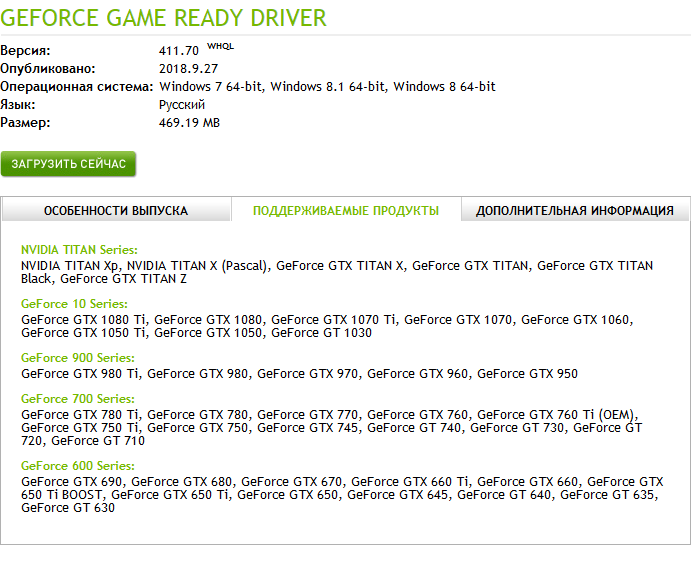The height and width of the screenshot is (581, 691).
Task: Click the GEFORCE GAME READY DRIVER heading
Action: tap(163, 18)
